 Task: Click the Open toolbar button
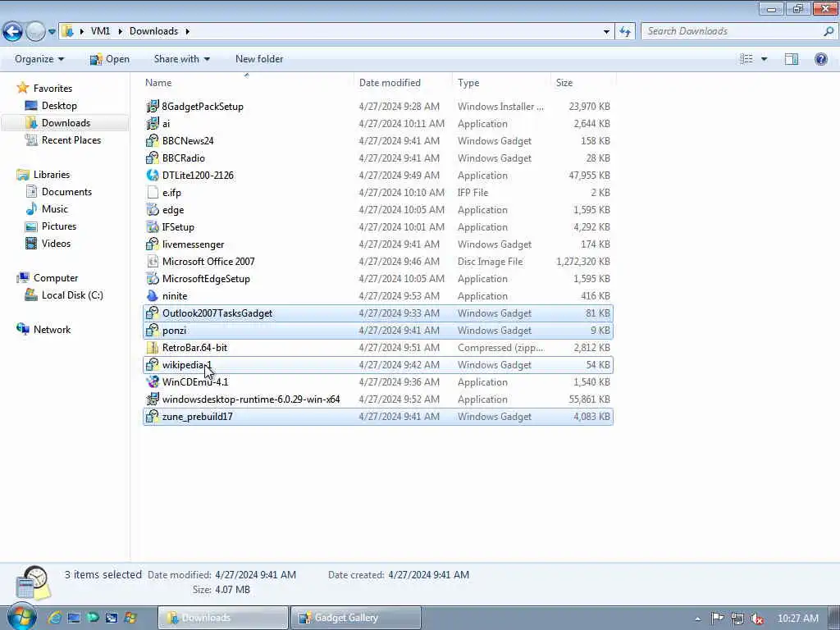pos(110,59)
